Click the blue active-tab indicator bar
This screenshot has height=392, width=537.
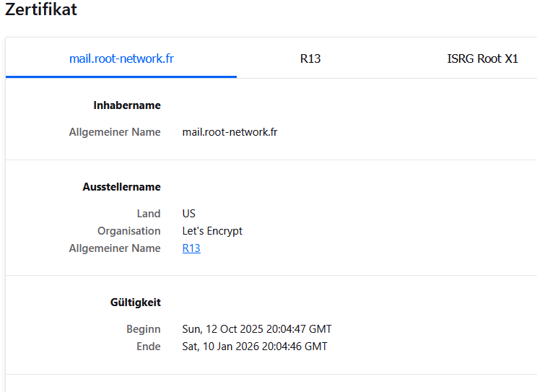click(x=121, y=76)
